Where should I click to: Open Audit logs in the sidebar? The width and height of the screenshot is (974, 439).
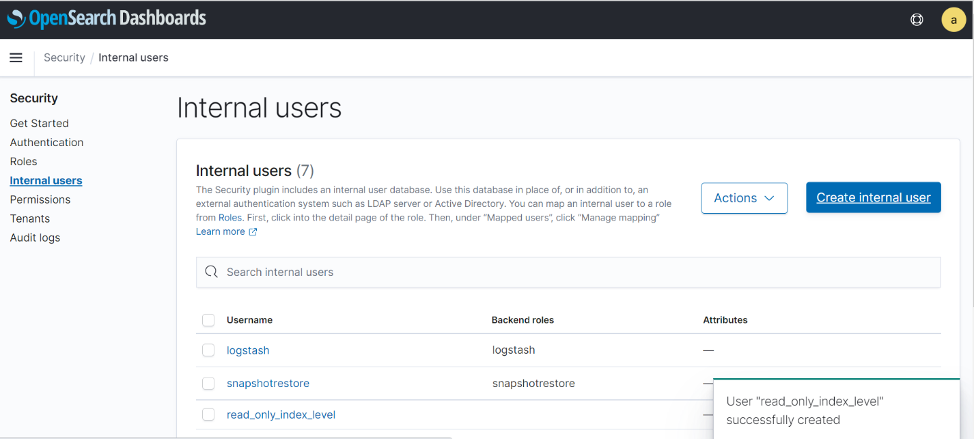(35, 238)
